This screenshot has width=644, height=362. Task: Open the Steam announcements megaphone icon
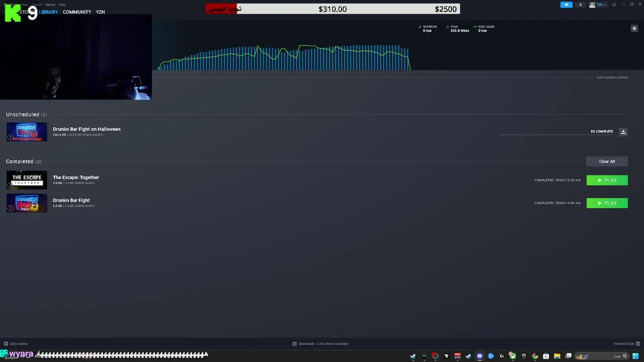point(567,5)
